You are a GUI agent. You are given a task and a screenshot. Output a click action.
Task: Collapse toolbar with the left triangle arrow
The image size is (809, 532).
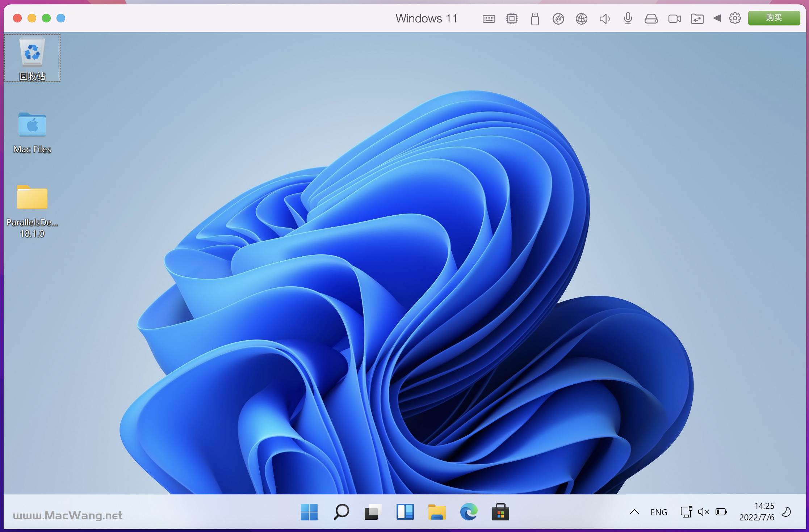[x=717, y=18]
